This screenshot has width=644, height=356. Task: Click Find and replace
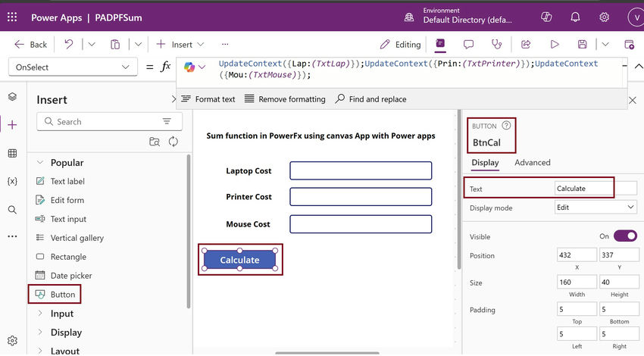[371, 99]
